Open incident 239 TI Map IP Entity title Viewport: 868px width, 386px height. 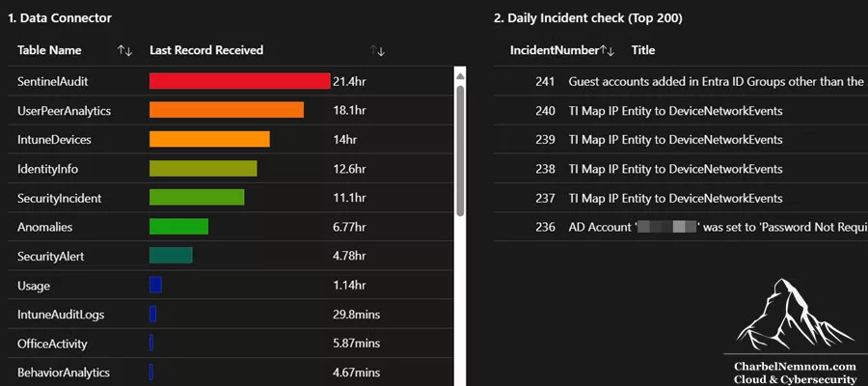pyautogui.click(x=675, y=140)
